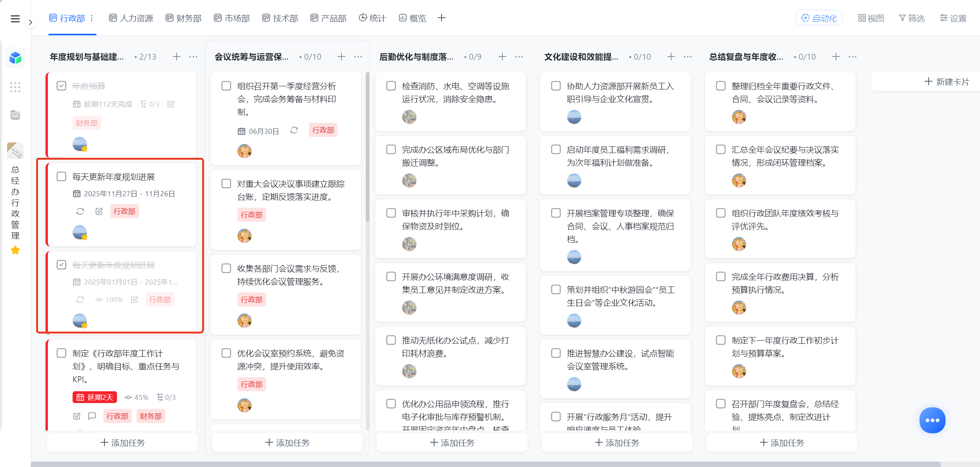The height and width of the screenshot is (467, 980).
Task: Switch to the 财务部 tab
Action: [x=183, y=18]
